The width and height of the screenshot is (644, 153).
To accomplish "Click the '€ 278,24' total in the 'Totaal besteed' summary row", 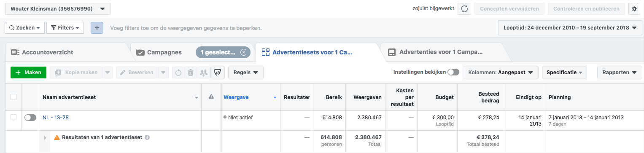I will coord(488,137).
